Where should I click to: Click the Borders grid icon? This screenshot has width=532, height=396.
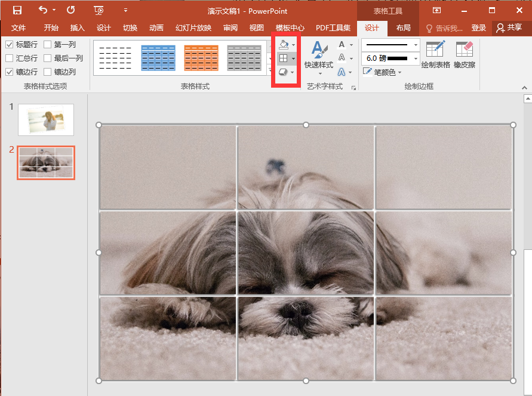tap(283, 58)
